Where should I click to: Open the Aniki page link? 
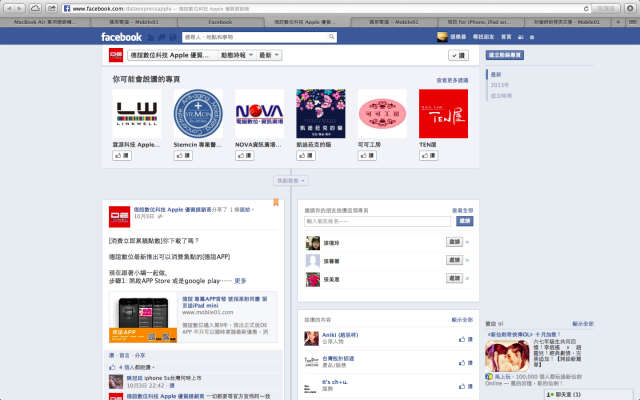[x=340, y=335]
